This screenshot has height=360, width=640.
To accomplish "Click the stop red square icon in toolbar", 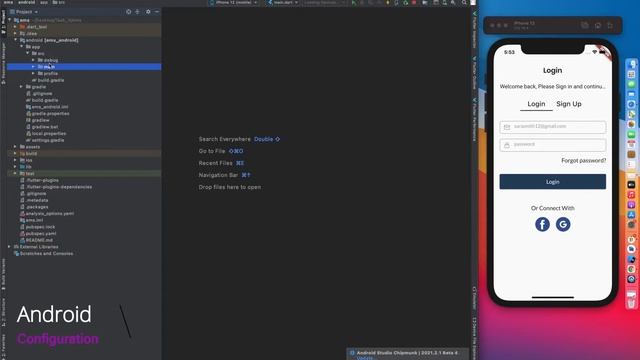I will point(414,2).
